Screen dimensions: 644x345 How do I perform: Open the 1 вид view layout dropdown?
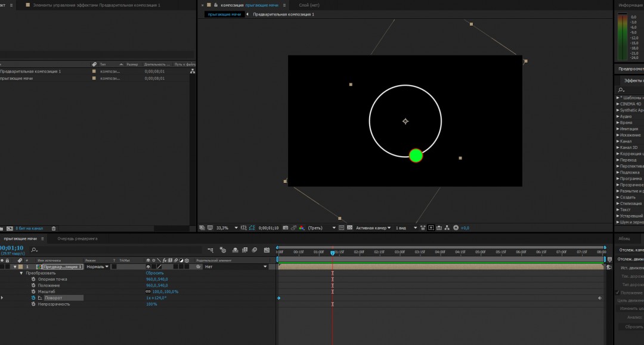(406, 228)
